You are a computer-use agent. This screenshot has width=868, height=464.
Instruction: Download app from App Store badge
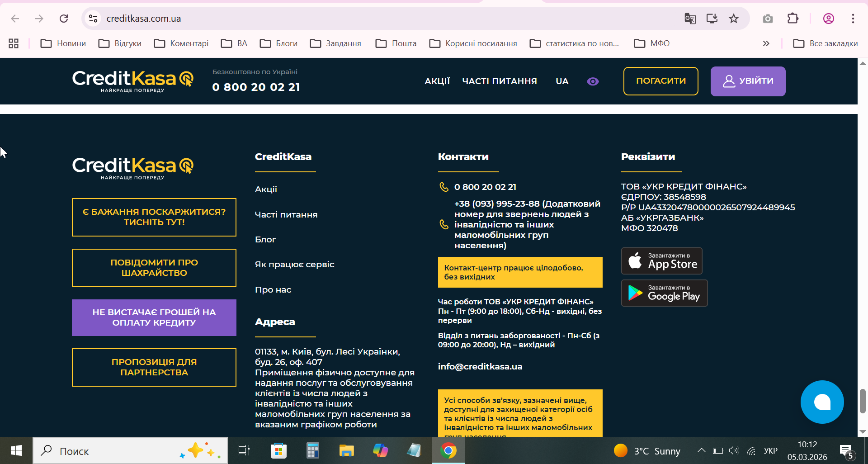pyautogui.click(x=662, y=261)
